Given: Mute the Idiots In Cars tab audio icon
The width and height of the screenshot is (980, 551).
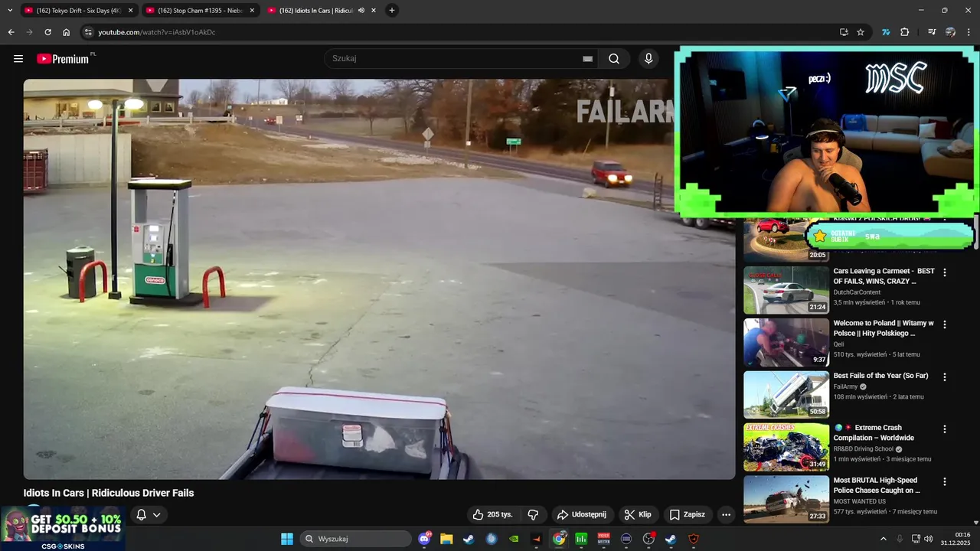Looking at the screenshot, I should point(361,10).
